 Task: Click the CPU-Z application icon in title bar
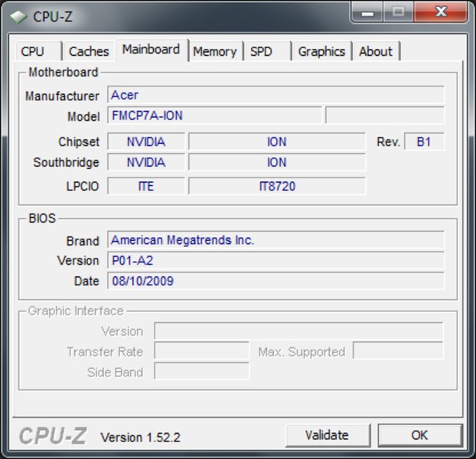point(18,17)
